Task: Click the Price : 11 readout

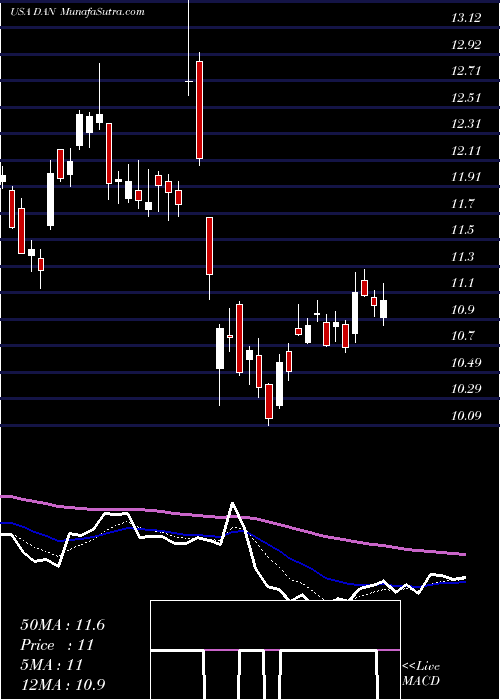Action: pyautogui.click(x=57, y=645)
